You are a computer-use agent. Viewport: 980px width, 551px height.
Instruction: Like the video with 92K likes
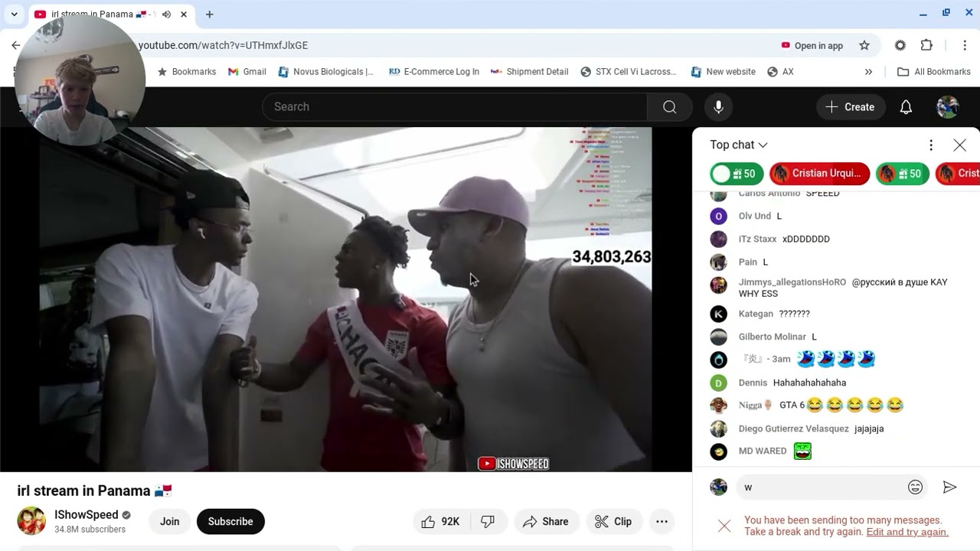click(x=440, y=521)
